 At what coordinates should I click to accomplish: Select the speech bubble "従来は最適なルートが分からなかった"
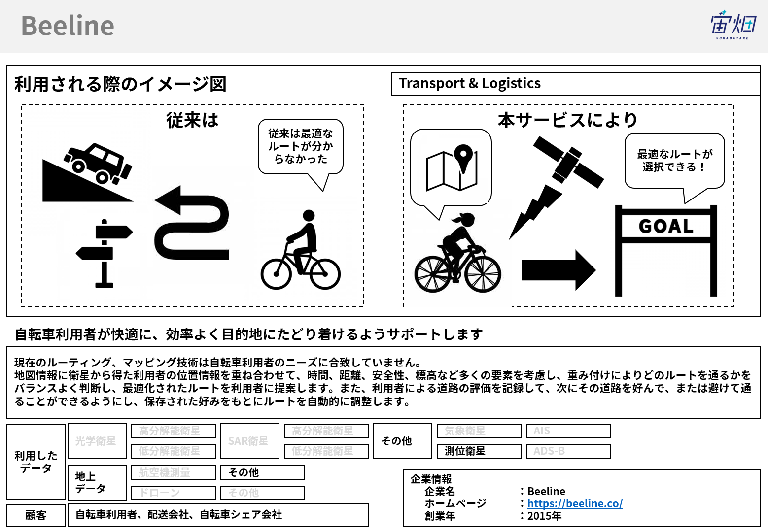click(301, 146)
